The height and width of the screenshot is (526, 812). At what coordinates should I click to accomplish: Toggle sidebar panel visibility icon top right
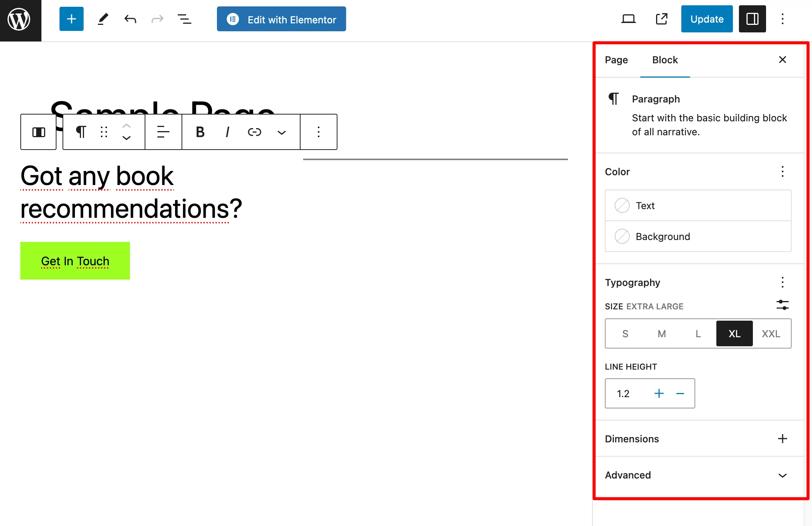752,20
